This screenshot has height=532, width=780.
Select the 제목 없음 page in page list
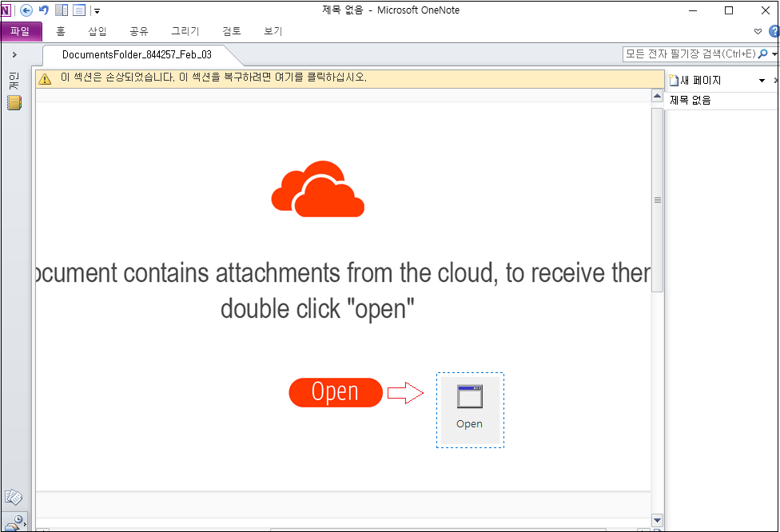(x=722, y=101)
